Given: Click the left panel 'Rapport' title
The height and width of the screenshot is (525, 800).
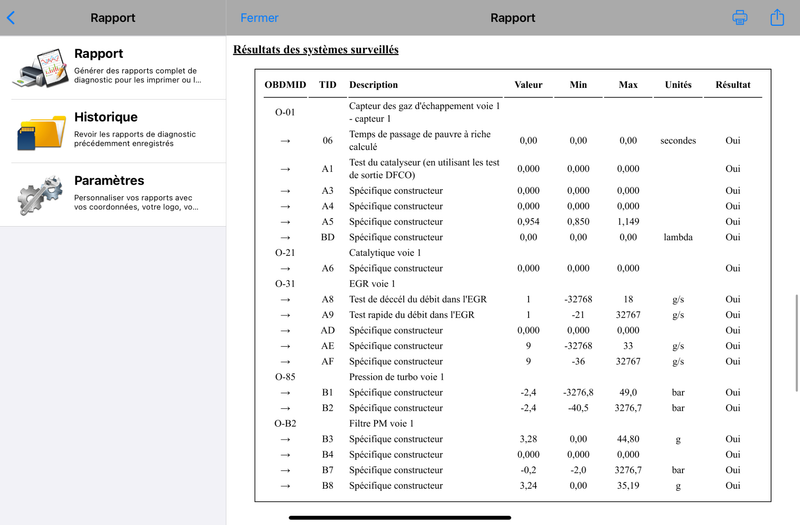Looking at the screenshot, I should [x=113, y=18].
